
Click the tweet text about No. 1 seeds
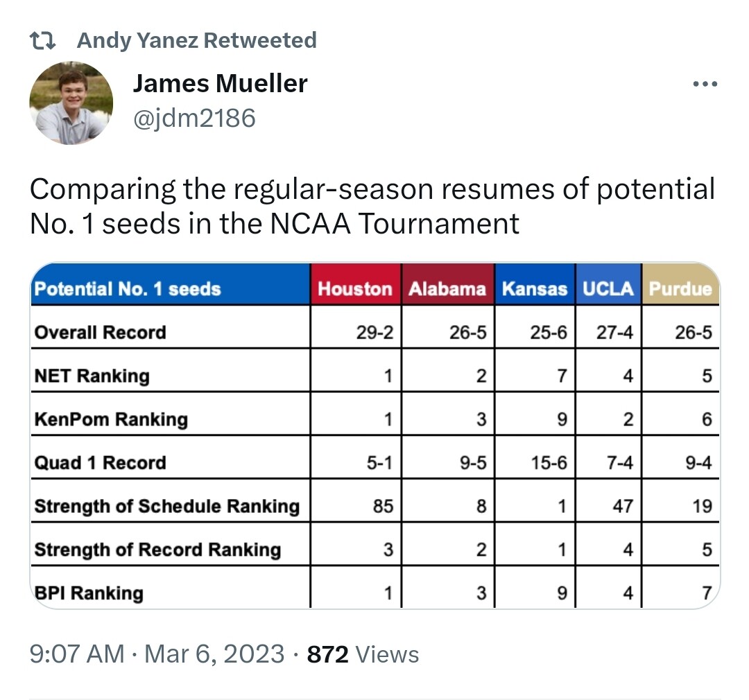coord(372,206)
